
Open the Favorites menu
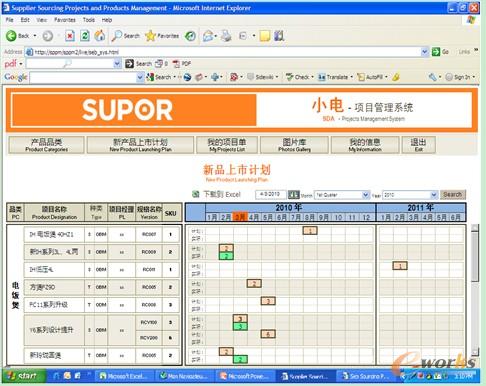click(65, 20)
